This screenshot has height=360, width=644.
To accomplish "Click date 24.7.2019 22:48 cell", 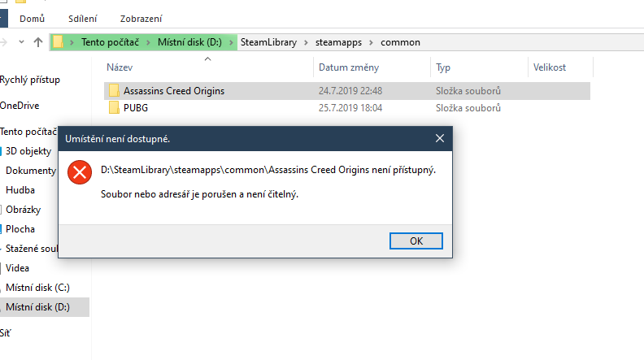I will (350, 91).
